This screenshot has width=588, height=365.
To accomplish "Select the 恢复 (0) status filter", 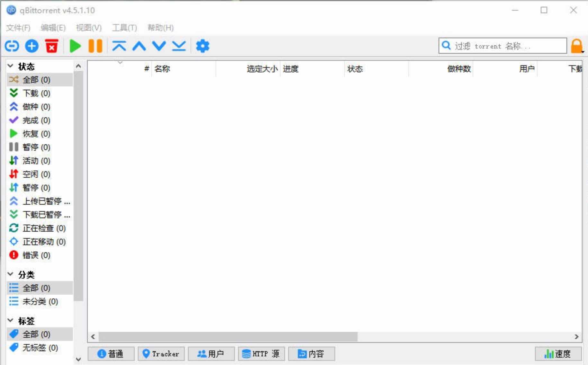I will click(x=40, y=134).
